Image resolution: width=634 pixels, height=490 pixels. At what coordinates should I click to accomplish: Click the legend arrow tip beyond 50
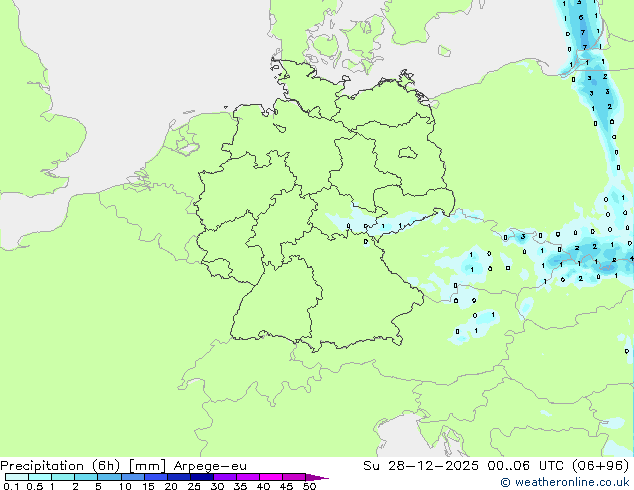[x=317, y=477]
